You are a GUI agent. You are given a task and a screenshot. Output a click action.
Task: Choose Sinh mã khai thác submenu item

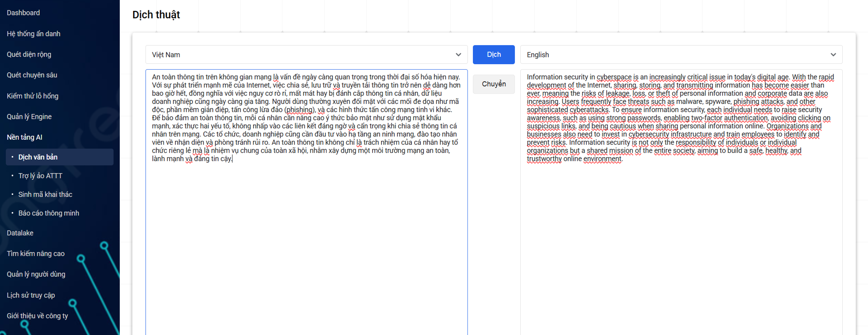coord(45,194)
